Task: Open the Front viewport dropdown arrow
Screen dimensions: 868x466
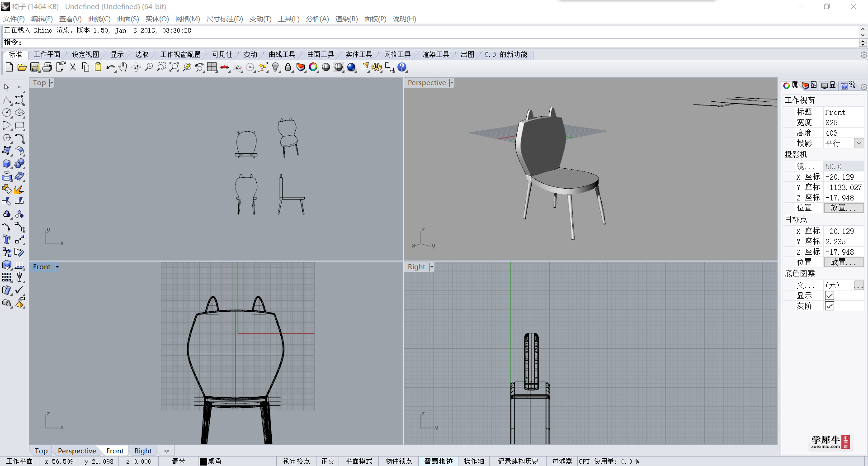Action: coord(57,267)
